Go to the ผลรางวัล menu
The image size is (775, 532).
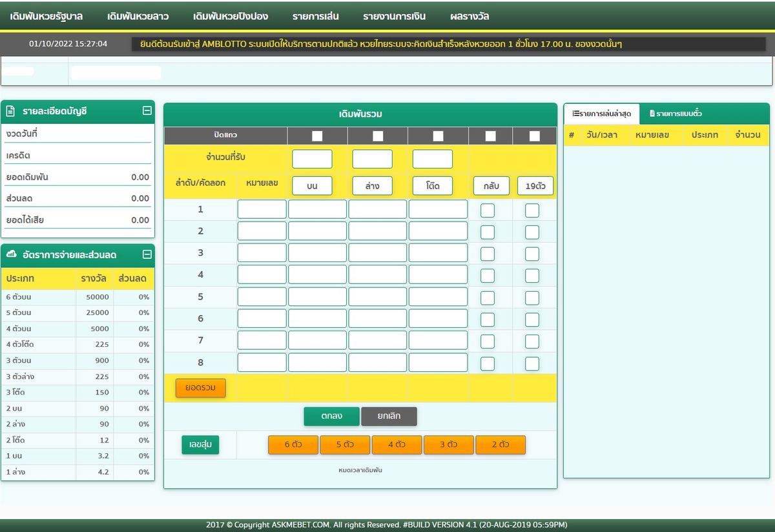(x=470, y=16)
